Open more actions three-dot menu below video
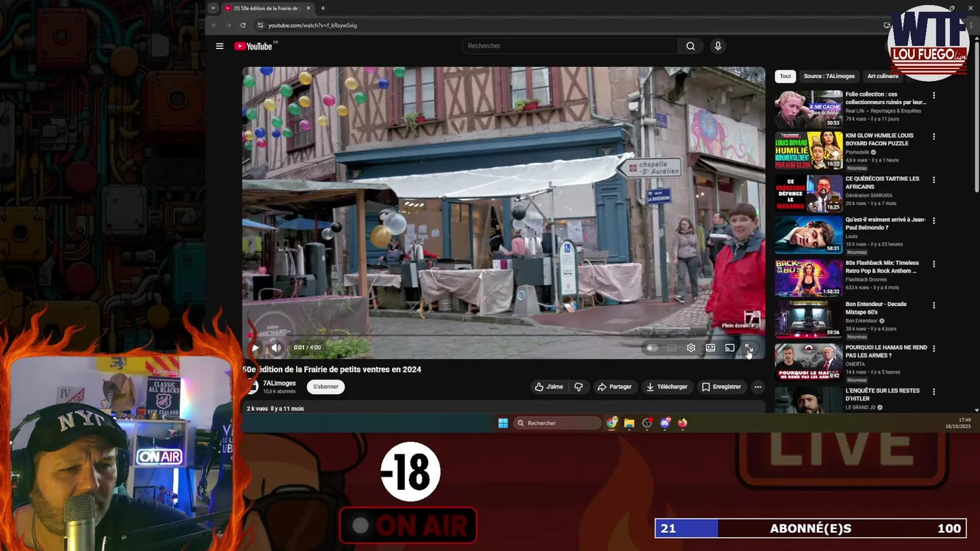The image size is (980, 551). (757, 386)
